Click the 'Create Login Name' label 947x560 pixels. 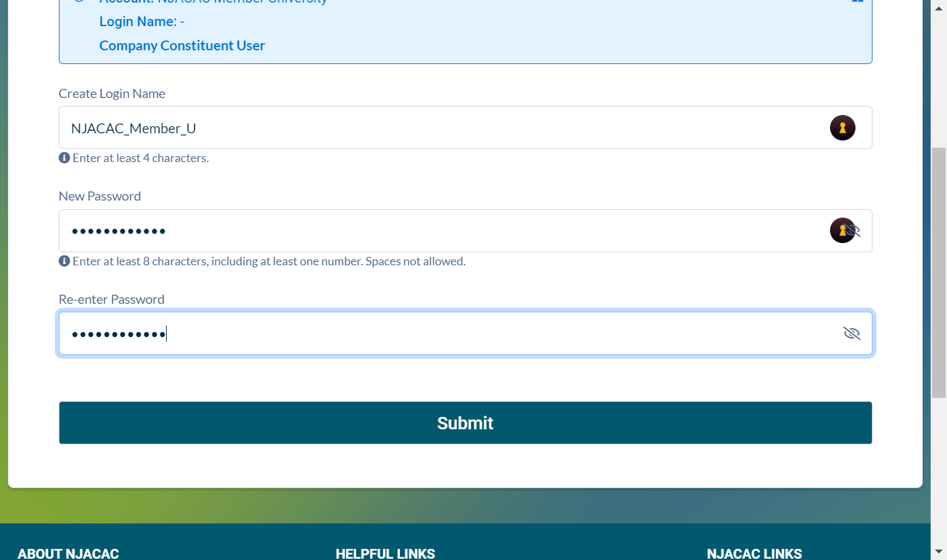pyautogui.click(x=112, y=93)
